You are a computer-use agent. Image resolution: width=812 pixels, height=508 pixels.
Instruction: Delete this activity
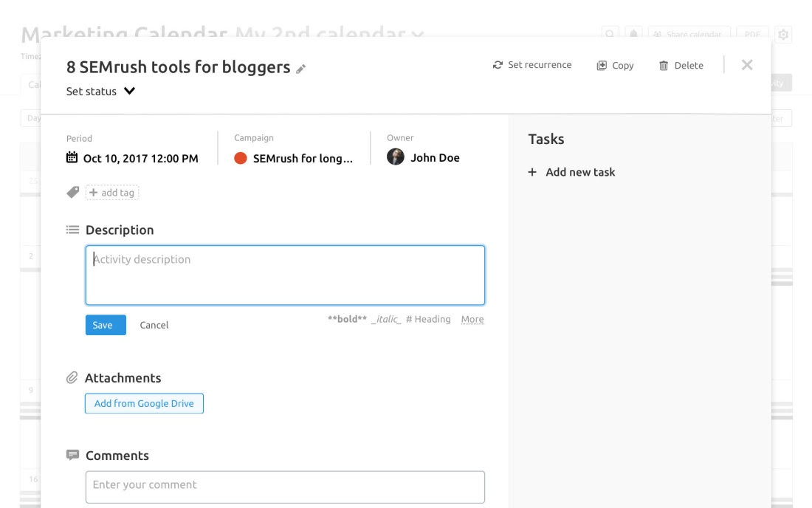coord(681,65)
